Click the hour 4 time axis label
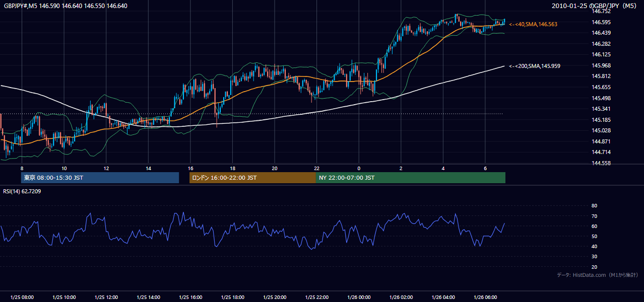Viewport: 644px width, 302px height. point(443,168)
